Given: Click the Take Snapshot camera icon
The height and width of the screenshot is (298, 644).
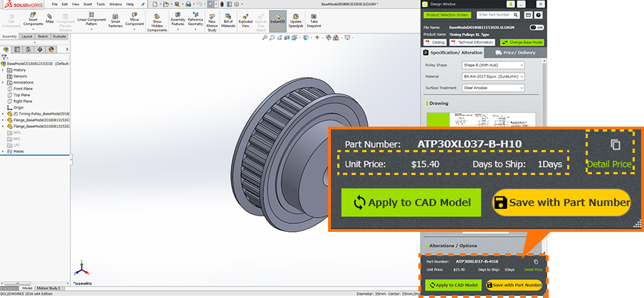Looking at the screenshot, I should coord(314,20).
